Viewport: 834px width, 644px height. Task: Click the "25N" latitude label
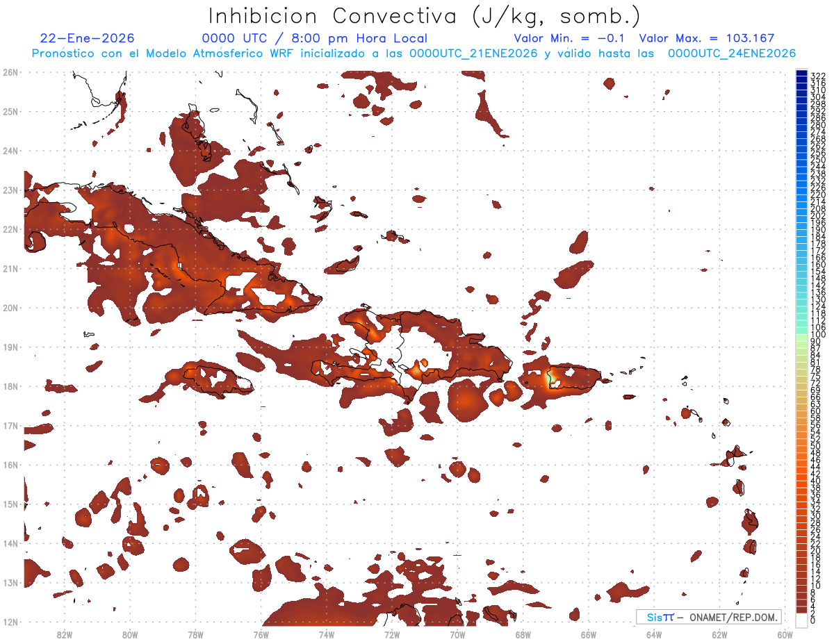point(10,111)
